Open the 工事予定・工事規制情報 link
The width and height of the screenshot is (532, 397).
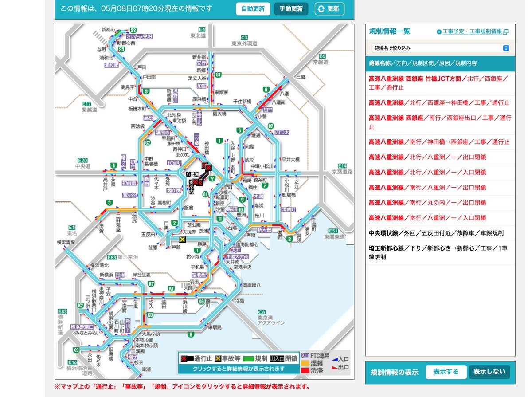472,31
